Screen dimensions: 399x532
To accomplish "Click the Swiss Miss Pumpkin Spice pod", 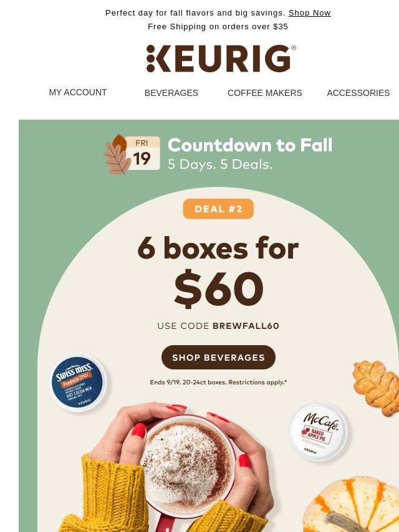I will click(x=79, y=382).
